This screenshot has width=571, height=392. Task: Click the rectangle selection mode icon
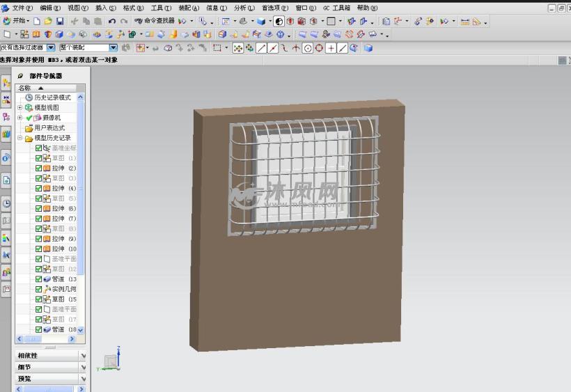pos(217,48)
